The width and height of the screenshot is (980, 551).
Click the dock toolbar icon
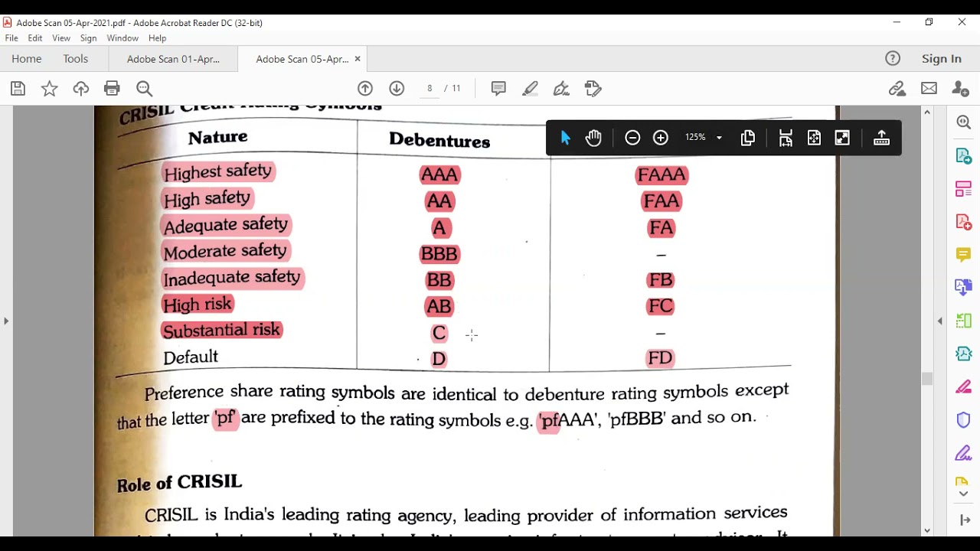(881, 138)
